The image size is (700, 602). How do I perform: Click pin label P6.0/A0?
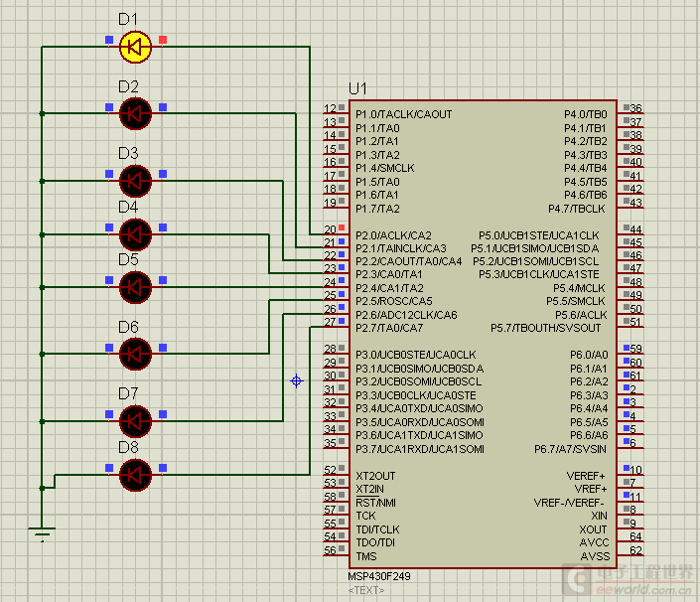(x=589, y=355)
